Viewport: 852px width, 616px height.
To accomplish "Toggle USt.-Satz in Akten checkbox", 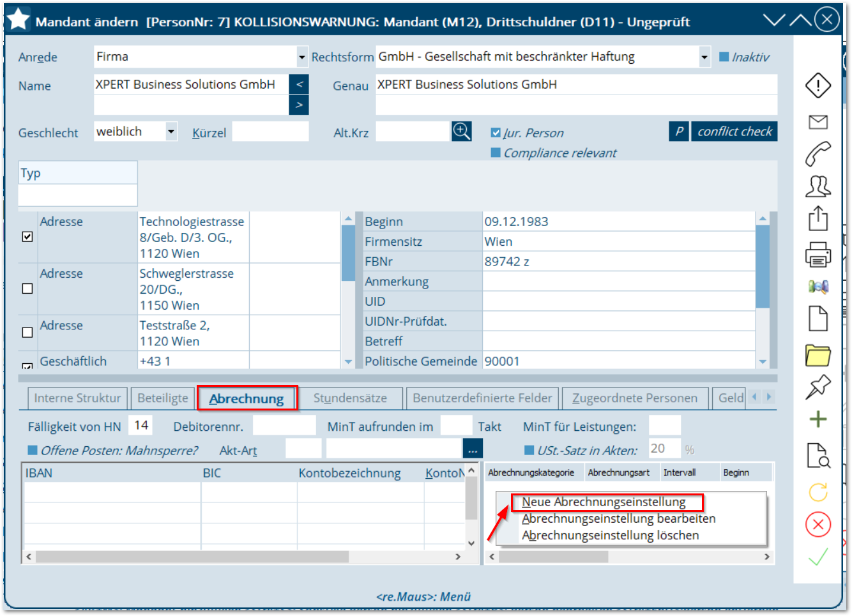I will click(x=529, y=450).
